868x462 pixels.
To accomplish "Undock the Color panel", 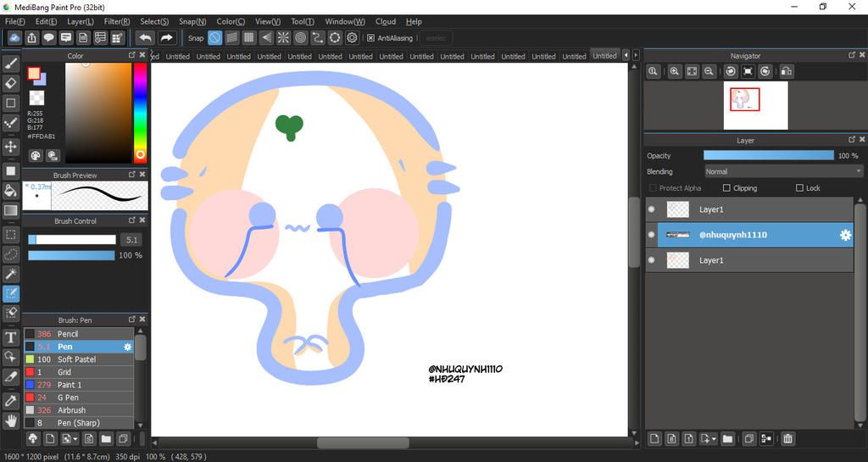I will coord(131,55).
